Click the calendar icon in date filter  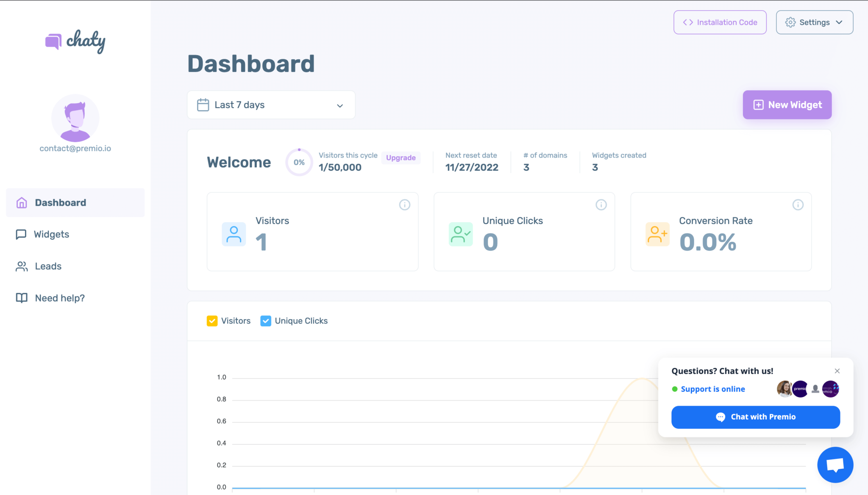(203, 105)
